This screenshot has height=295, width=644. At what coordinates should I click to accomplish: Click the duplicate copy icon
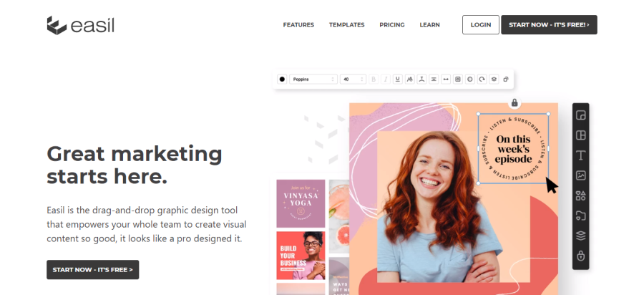[x=506, y=79]
